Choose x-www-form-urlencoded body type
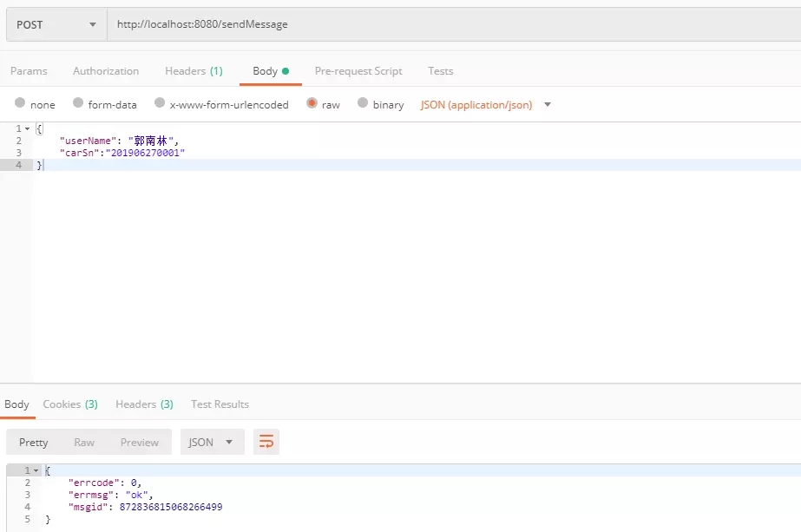This screenshot has width=801, height=532. [160, 102]
